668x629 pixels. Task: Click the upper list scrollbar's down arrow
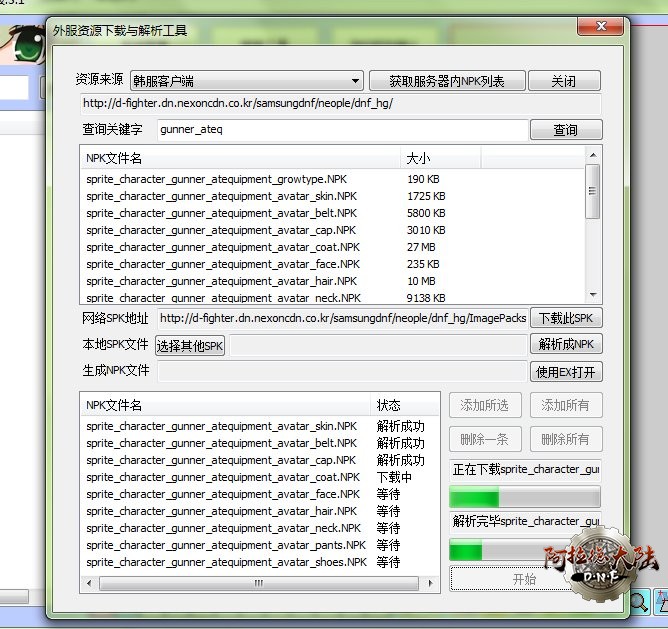tap(593, 295)
